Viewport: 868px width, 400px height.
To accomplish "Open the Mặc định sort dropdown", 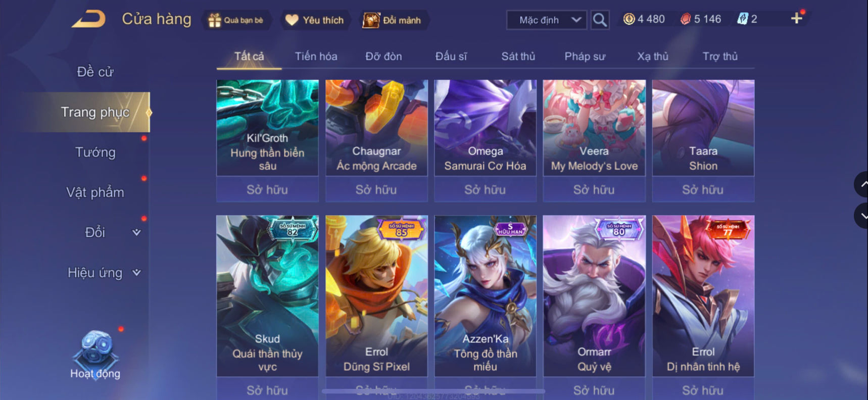I will click(547, 20).
